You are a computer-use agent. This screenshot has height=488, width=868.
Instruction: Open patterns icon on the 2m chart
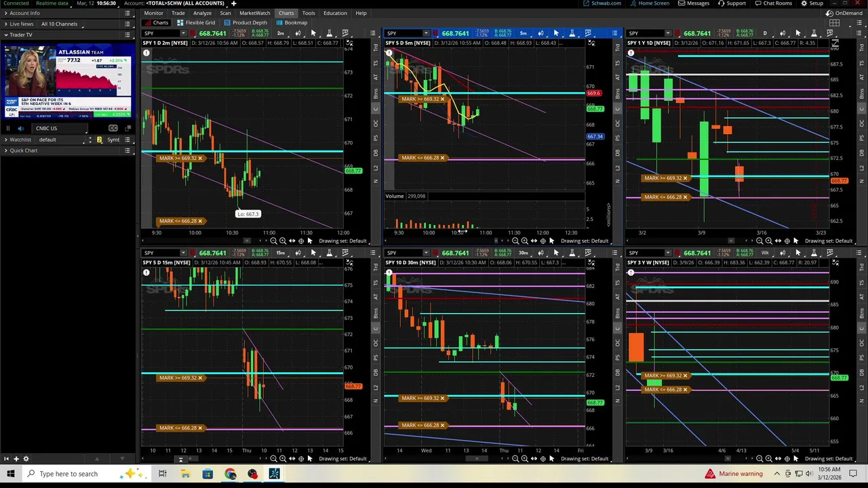(x=345, y=33)
